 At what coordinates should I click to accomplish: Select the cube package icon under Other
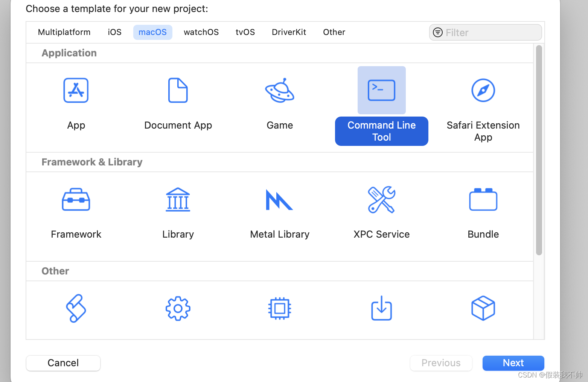(x=483, y=308)
